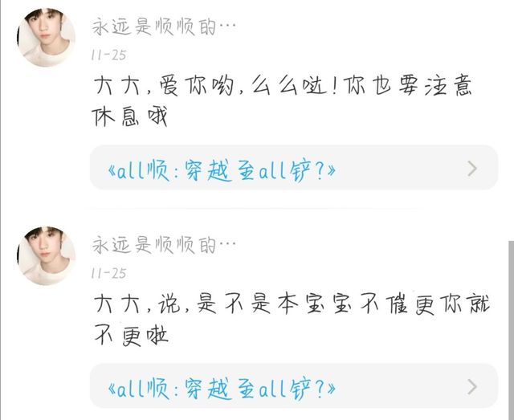
Task: Open the second 《all顺:穿越至all铲?》 title link
Action: pos(222,388)
